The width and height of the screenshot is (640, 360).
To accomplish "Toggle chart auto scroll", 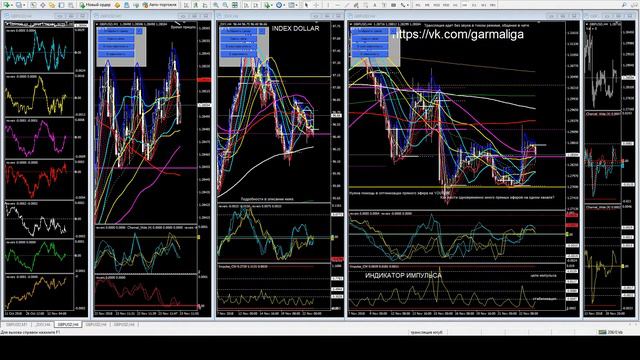I will (x=246, y=4).
